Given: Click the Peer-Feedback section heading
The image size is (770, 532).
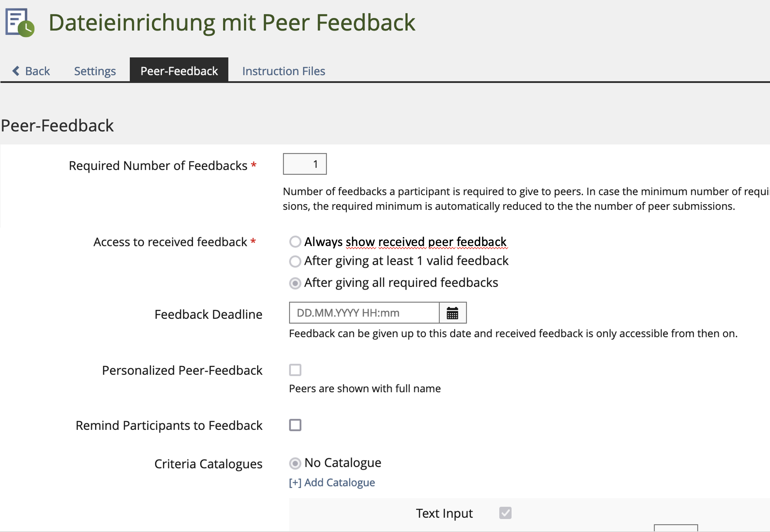Looking at the screenshot, I should pyautogui.click(x=57, y=125).
